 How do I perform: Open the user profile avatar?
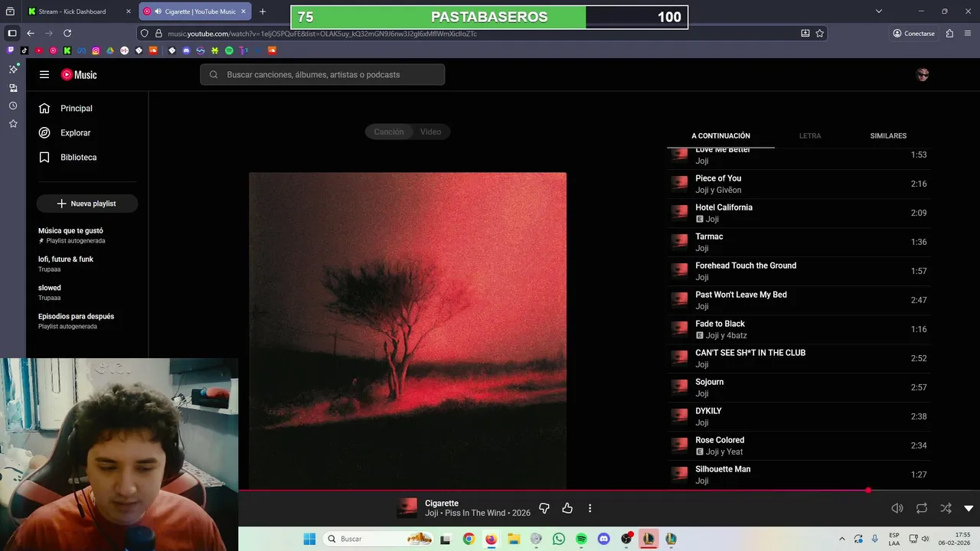tap(923, 74)
